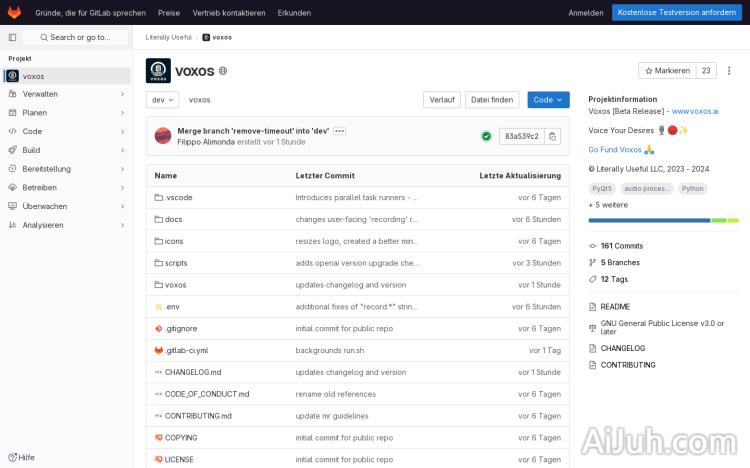The width and height of the screenshot is (750, 468).
Task: Open the dev branch dropdown
Action: [x=162, y=100]
